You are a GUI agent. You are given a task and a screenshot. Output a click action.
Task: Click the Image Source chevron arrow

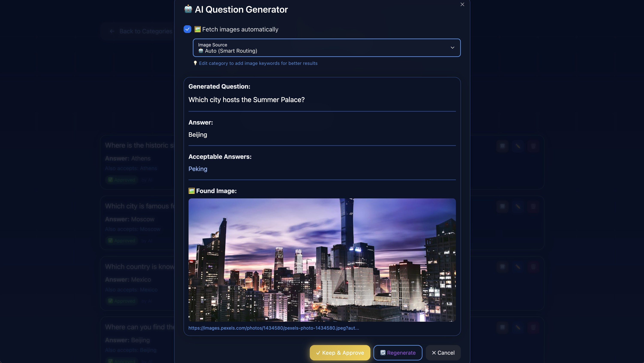452,48
